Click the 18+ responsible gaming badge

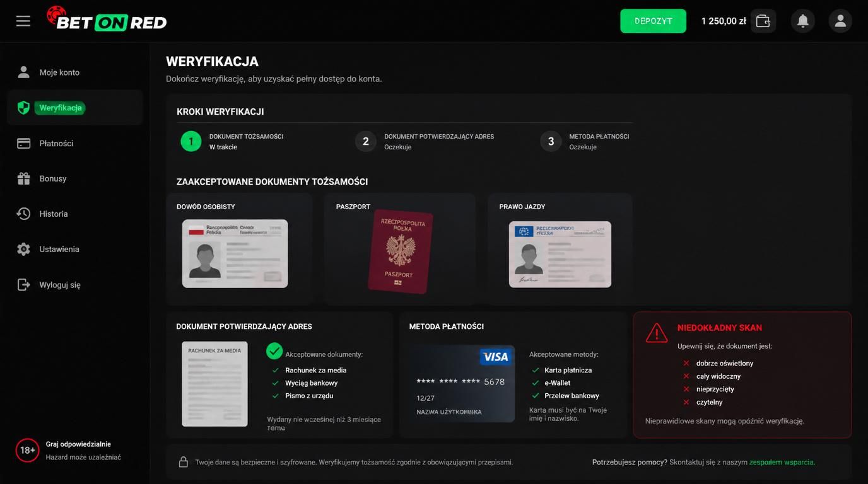(27, 450)
